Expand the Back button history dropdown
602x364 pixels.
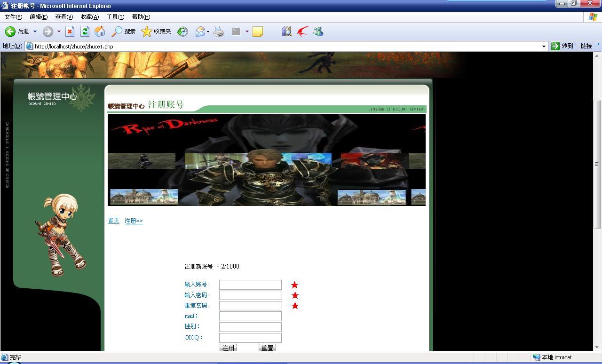pyautogui.click(x=35, y=32)
